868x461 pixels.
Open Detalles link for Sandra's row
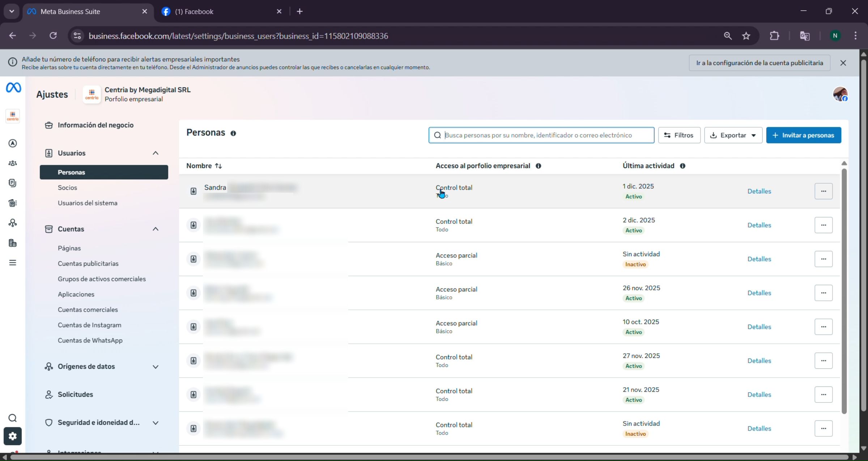759,191
